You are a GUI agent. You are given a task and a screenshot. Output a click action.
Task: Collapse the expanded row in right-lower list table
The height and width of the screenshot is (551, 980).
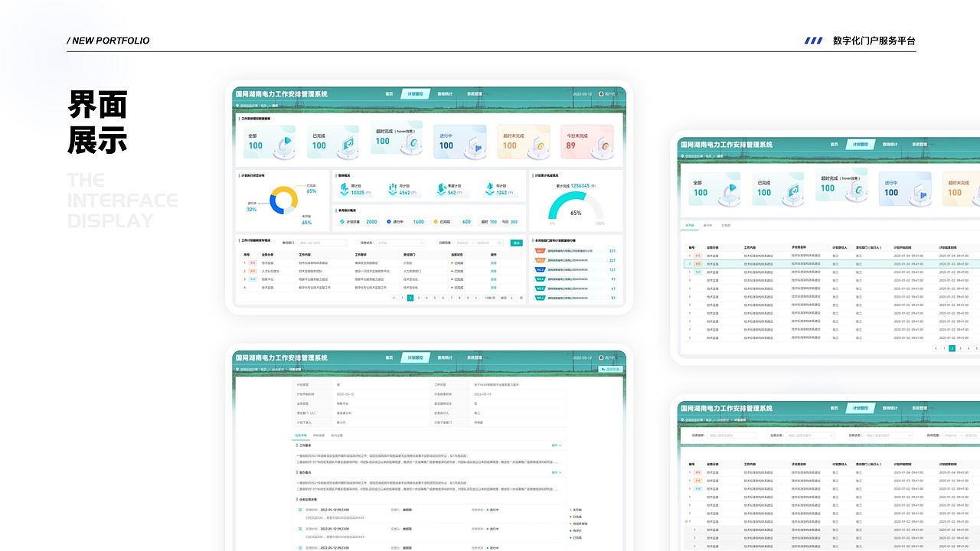click(x=687, y=521)
